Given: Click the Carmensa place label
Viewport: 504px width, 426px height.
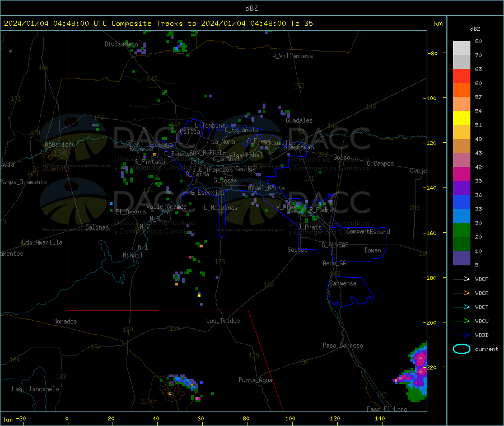Looking at the screenshot, I should pos(343,283).
